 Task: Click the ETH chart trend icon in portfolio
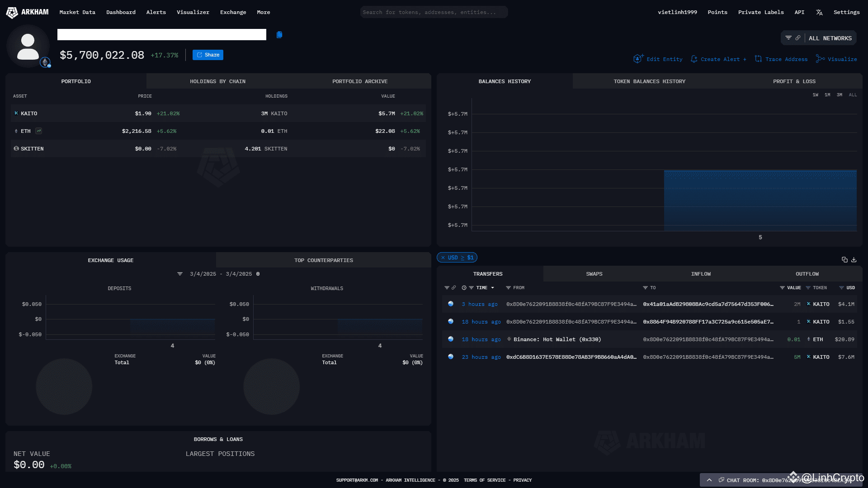(39, 131)
